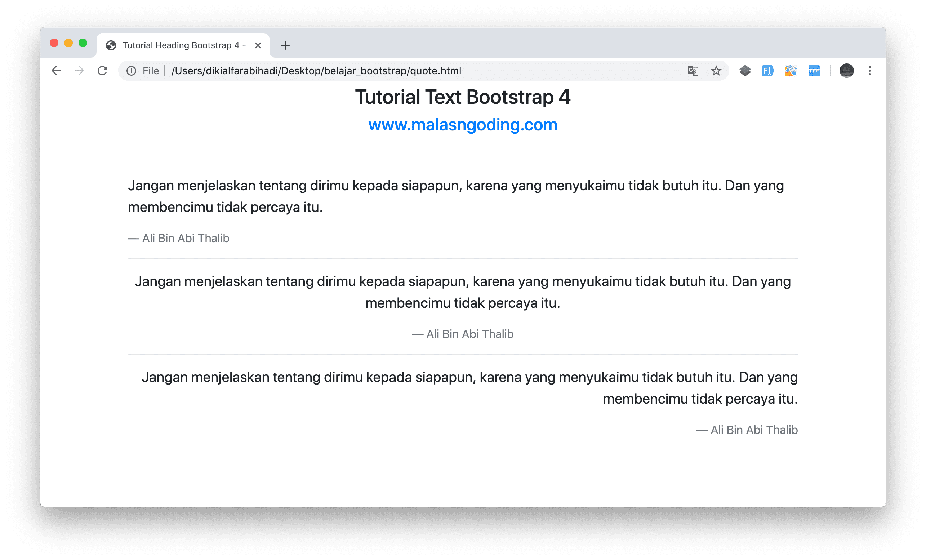Open the blue FI extension icon
Screen dimensions: 926x560
pyautogui.click(x=768, y=71)
